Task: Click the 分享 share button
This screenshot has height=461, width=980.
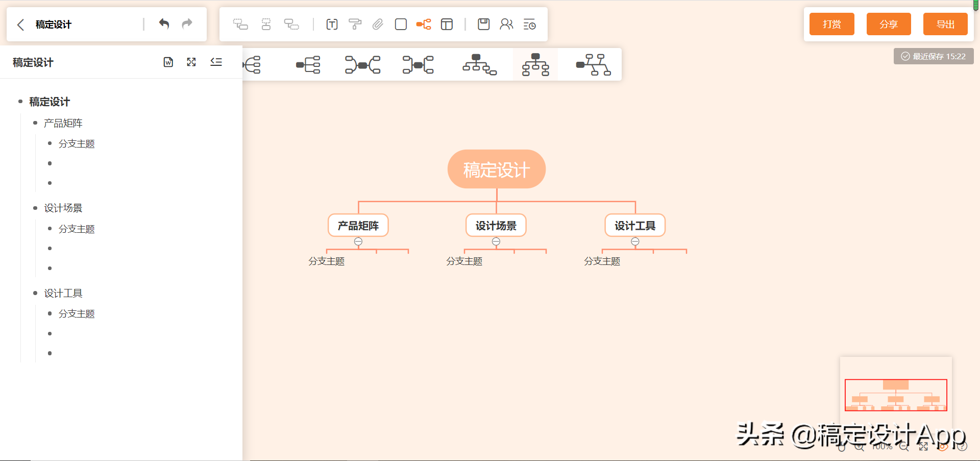Action: [889, 24]
